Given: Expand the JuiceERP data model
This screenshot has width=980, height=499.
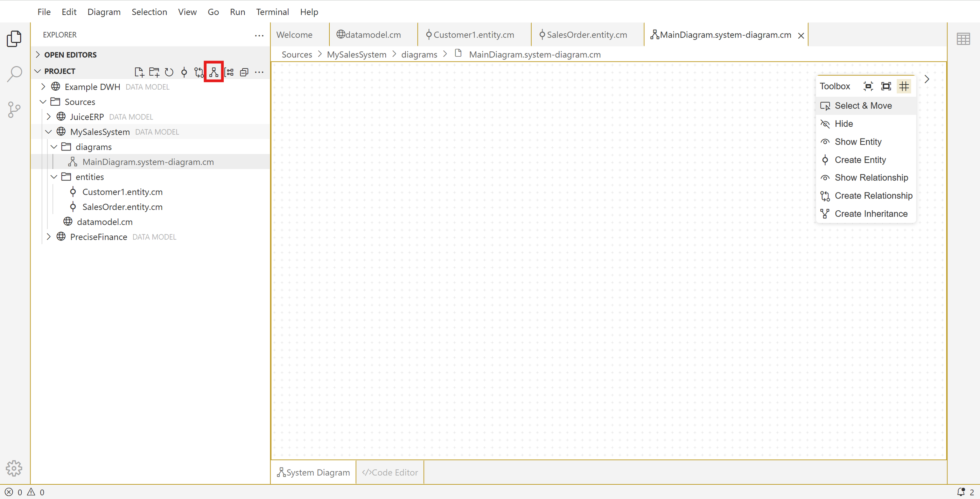Looking at the screenshot, I should point(49,117).
